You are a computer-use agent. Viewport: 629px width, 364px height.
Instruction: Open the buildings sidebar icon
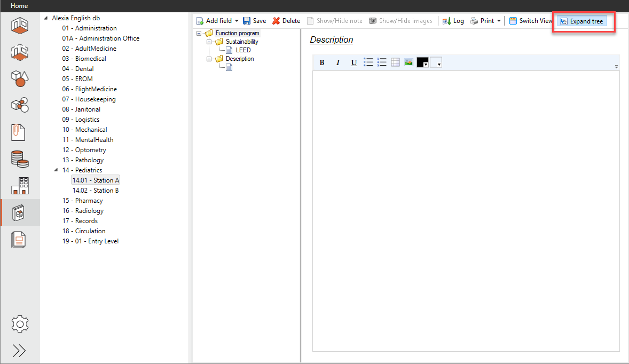pos(19,186)
